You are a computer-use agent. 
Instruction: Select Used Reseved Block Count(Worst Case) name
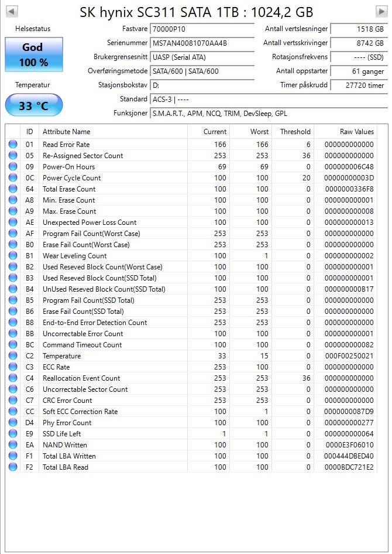[102, 267]
